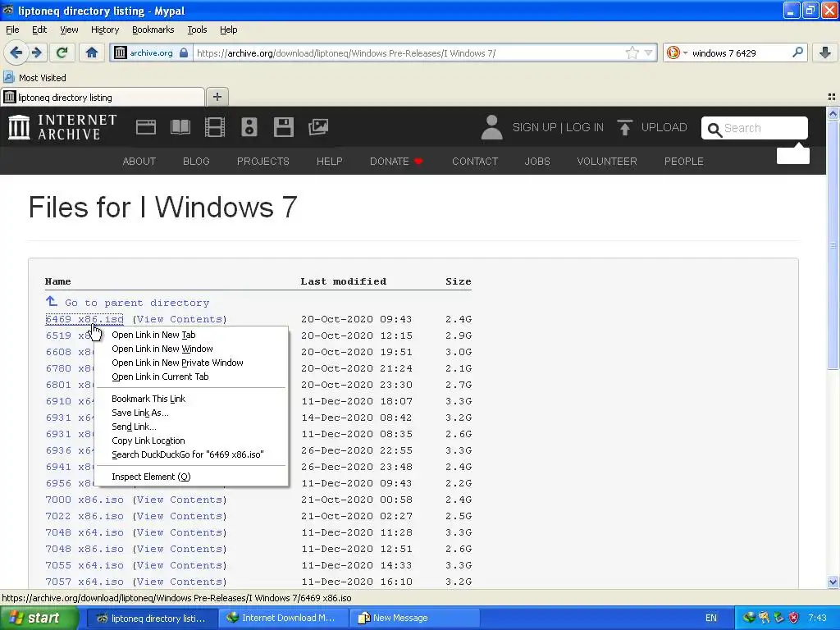This screenshot has height=630, width=840.
Task: Click the red shield tray icon
Action: click(x=793, y=618)
